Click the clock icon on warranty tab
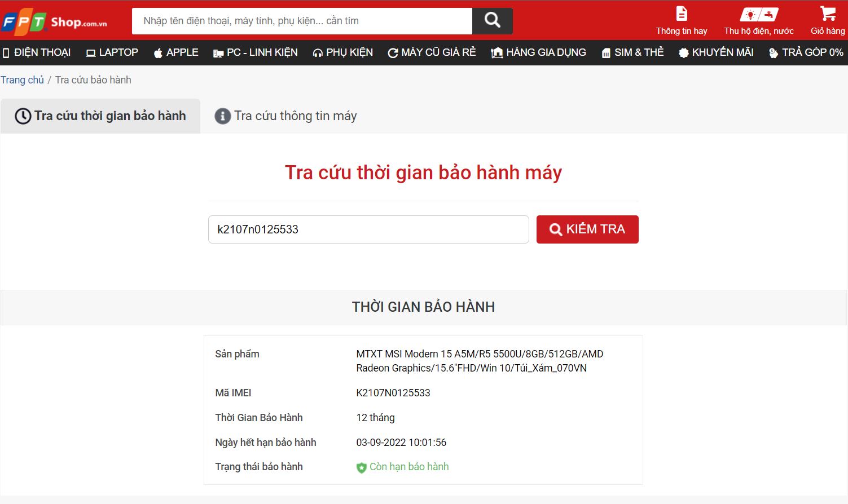 (x=23, y=116)
